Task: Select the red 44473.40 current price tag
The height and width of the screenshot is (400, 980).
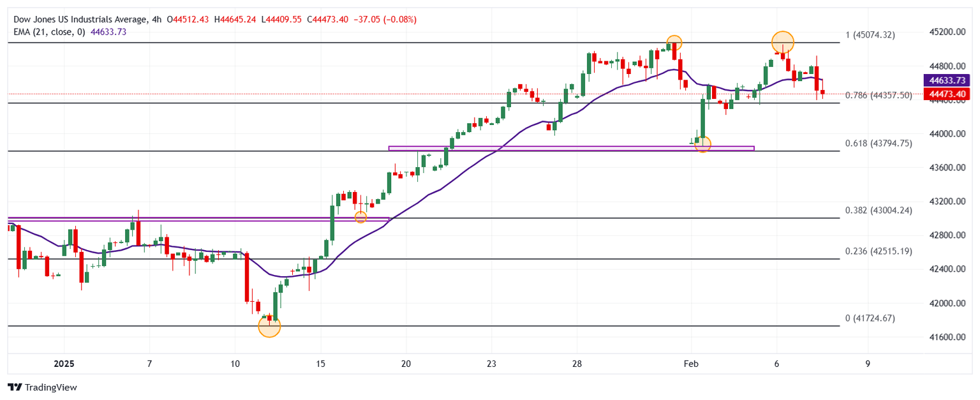Action: coord(946,94)
